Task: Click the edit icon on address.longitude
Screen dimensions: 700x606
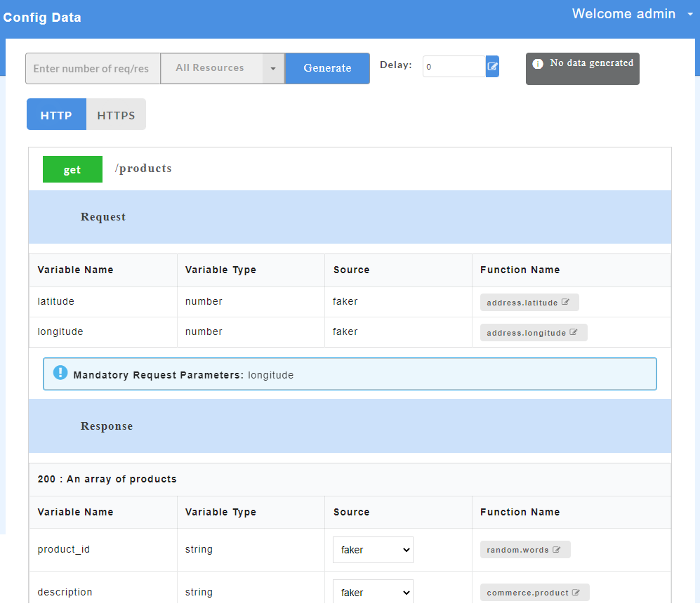Action: pos(574,333)
